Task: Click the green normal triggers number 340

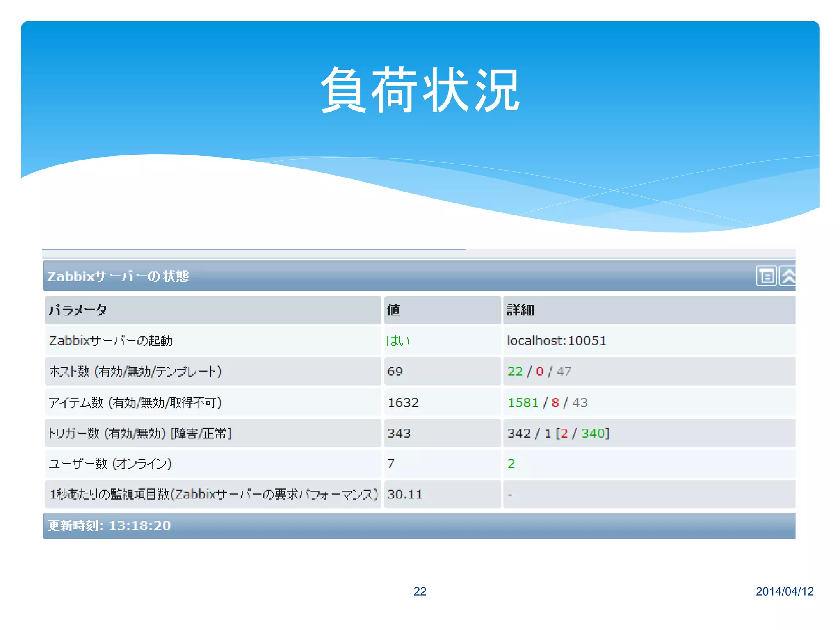Action: click(593, 433)
